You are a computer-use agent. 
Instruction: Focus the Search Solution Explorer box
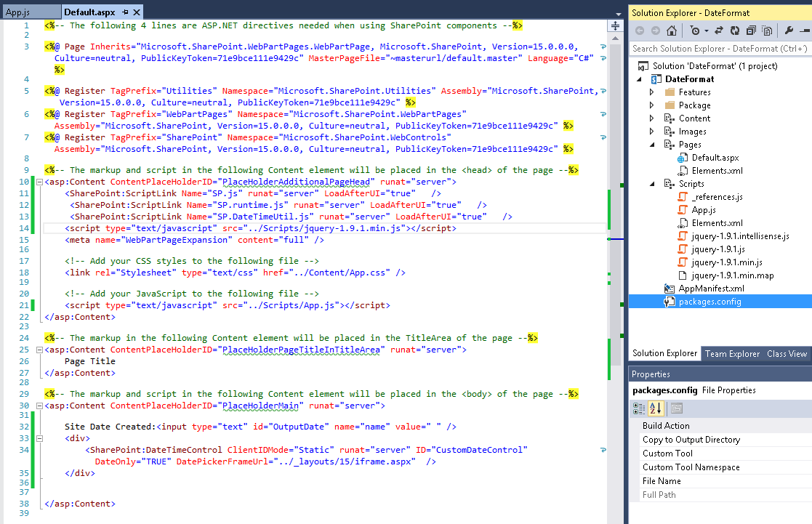[720, 48]
